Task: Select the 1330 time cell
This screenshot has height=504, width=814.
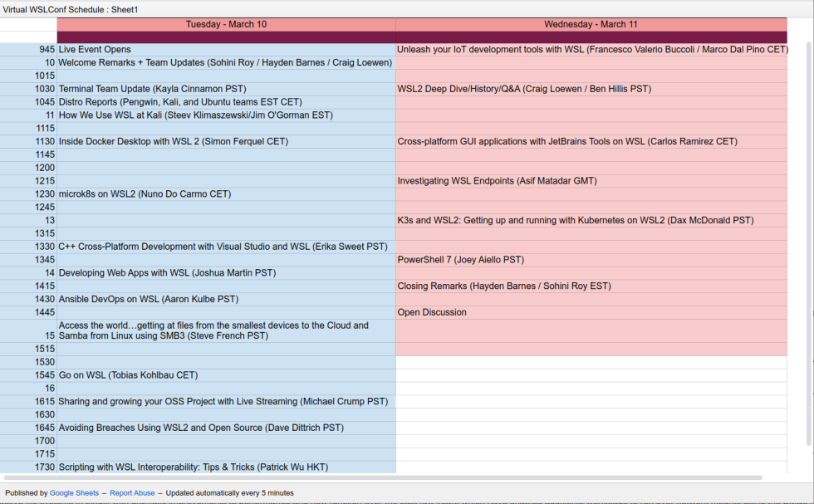Action: tap(28, 247)
